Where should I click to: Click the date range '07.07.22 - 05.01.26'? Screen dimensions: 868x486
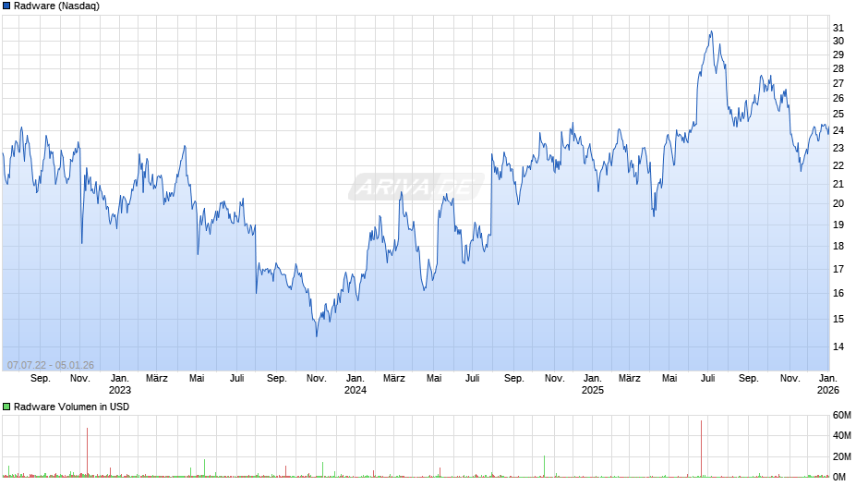pos(51,365)
